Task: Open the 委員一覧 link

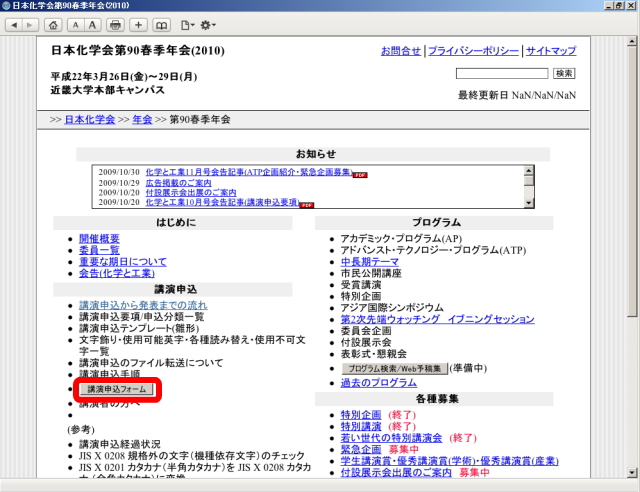Action: (x=99, y=250)
